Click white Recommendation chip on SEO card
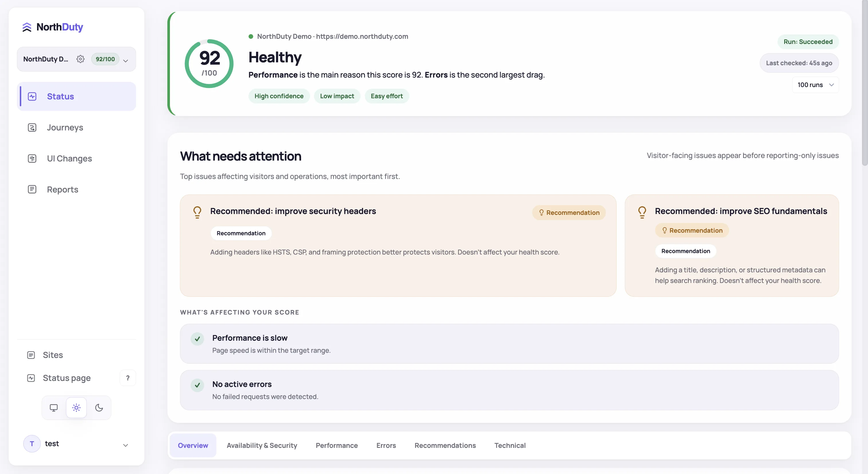The height and width of the screenshot is (474, 868). pyautogui.click(x=686, y=251)
